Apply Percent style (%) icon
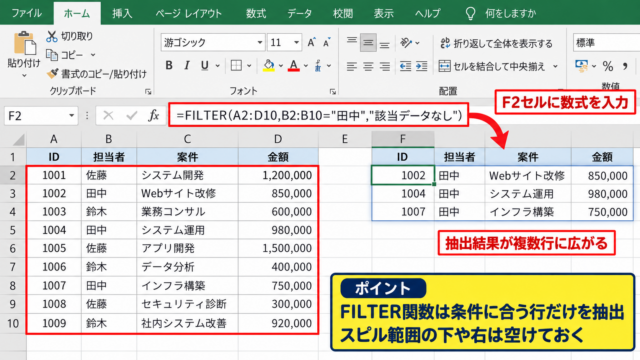 (608, 66)
